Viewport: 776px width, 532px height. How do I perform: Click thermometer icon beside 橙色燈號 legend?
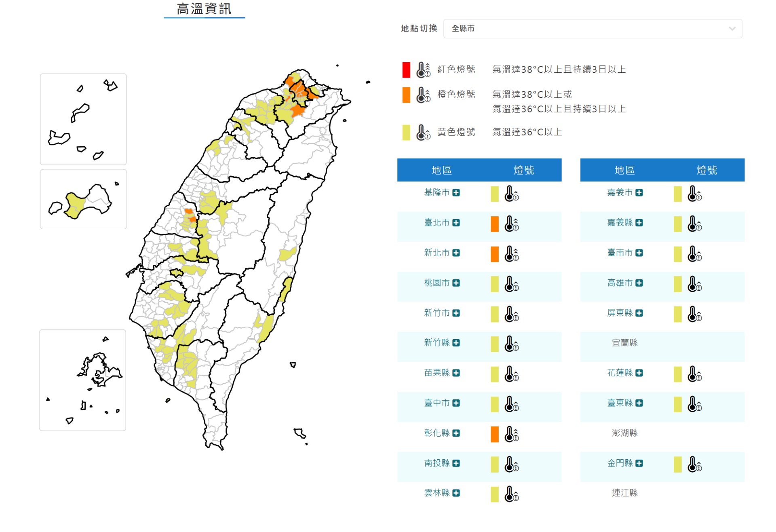pyautogui.click(x=423, y=95)
